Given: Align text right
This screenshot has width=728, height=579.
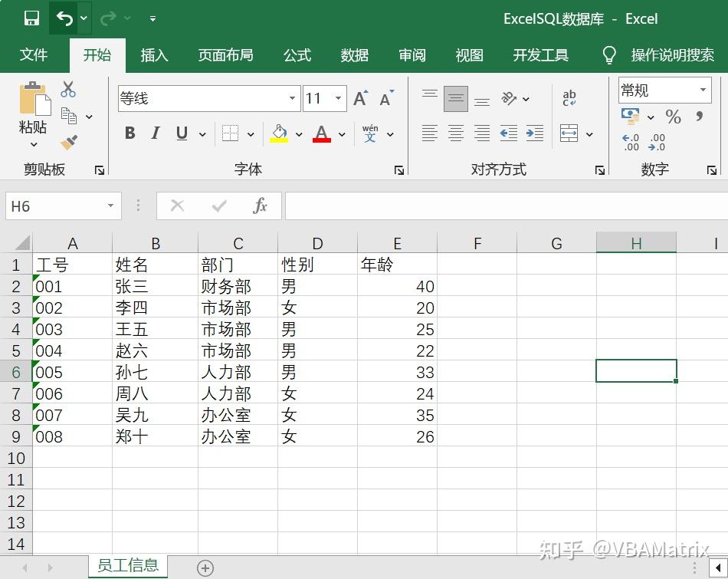Looking at the screenshot, I should point(482,133).
